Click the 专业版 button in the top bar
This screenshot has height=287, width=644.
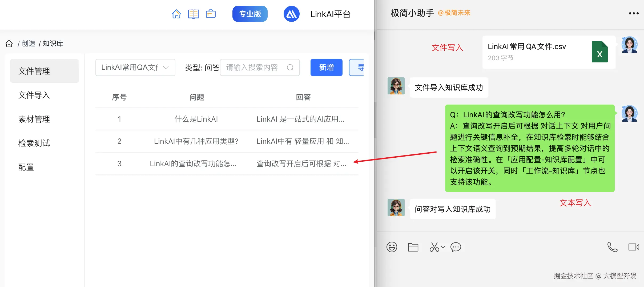tap(249, 14)
